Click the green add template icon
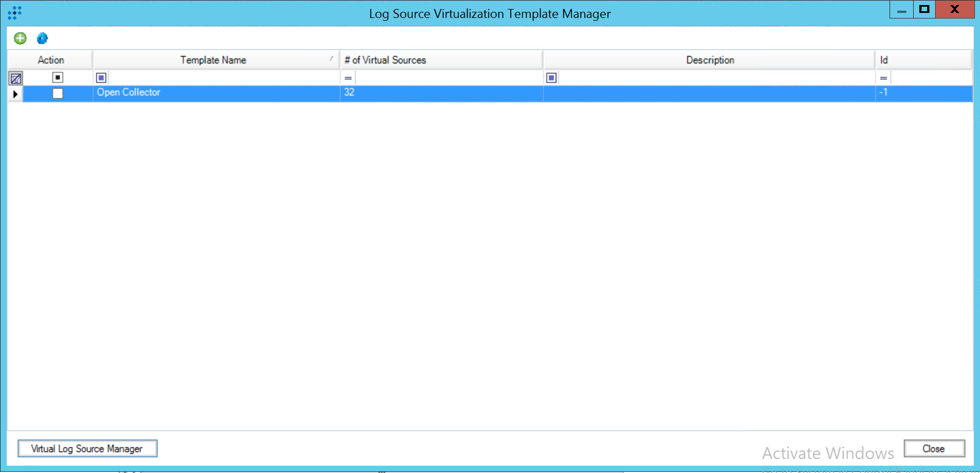This screenshot has height=473, width=980. click(20, 38)
